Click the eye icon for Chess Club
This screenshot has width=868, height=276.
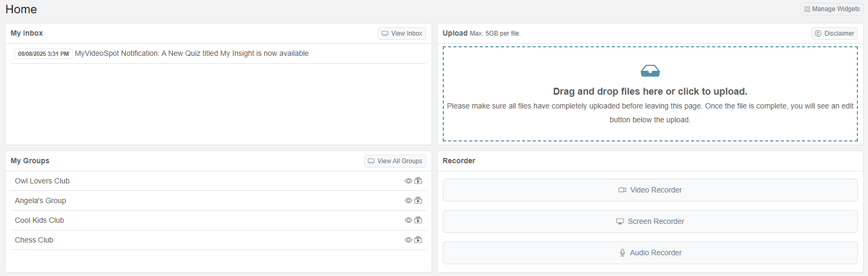408,240
